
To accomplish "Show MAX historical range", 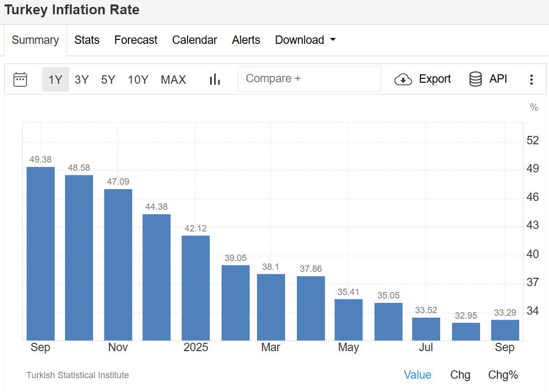I will tap(173, 80).
